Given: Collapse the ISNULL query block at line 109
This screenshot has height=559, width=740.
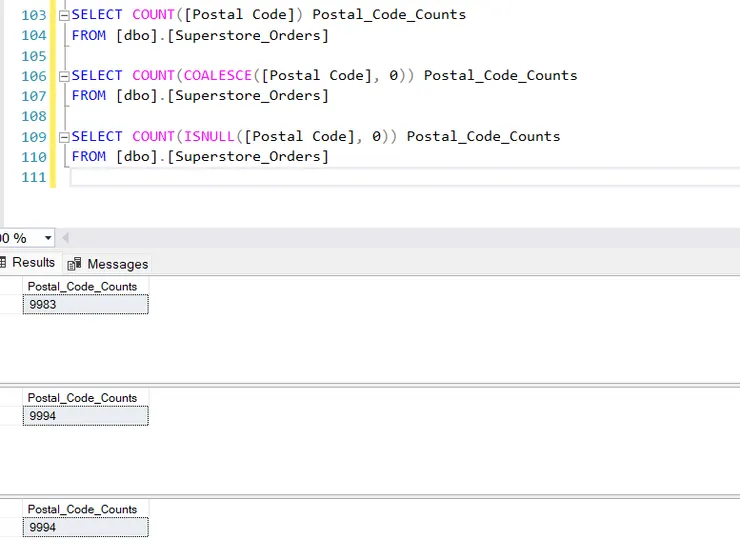Looking at the screenshot, I should (64, 137).
